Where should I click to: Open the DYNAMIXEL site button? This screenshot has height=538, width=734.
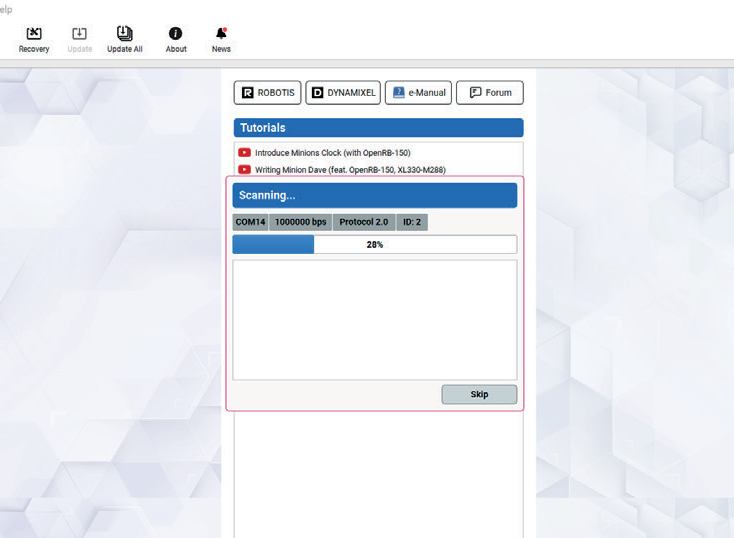(343, 93)
